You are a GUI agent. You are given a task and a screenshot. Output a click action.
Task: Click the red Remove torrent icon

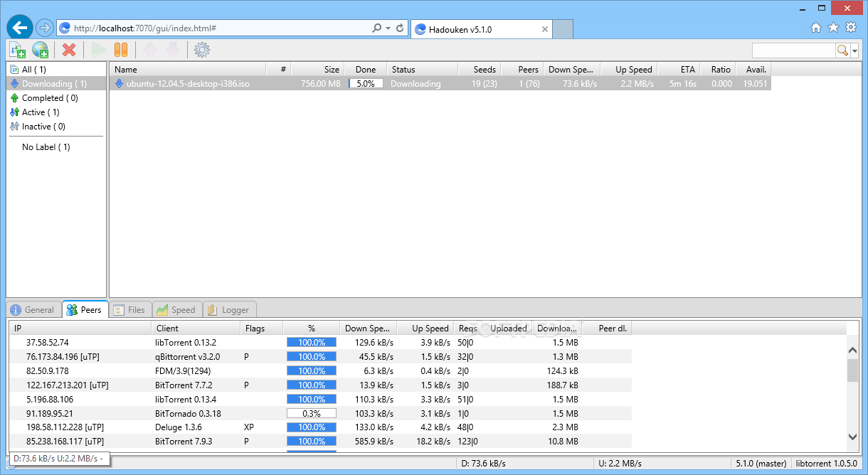point(69,50)
